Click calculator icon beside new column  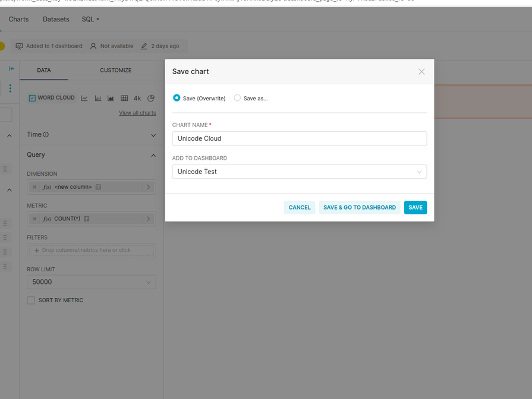point(98,187)
